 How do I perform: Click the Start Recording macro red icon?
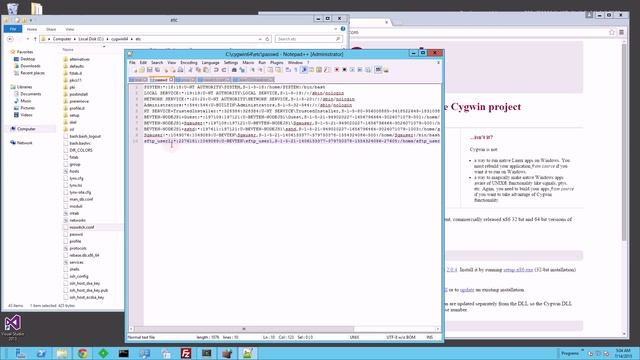[x=337, y=70]
